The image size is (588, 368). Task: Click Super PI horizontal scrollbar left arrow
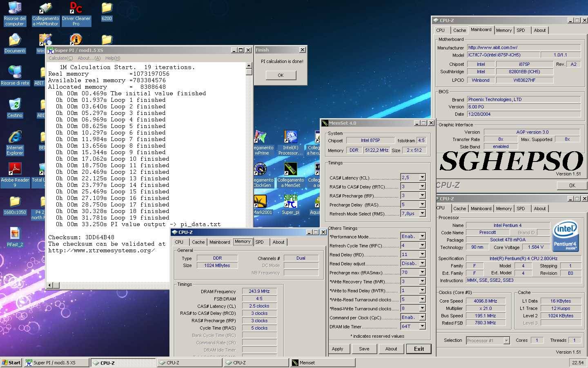pos(50,285)
